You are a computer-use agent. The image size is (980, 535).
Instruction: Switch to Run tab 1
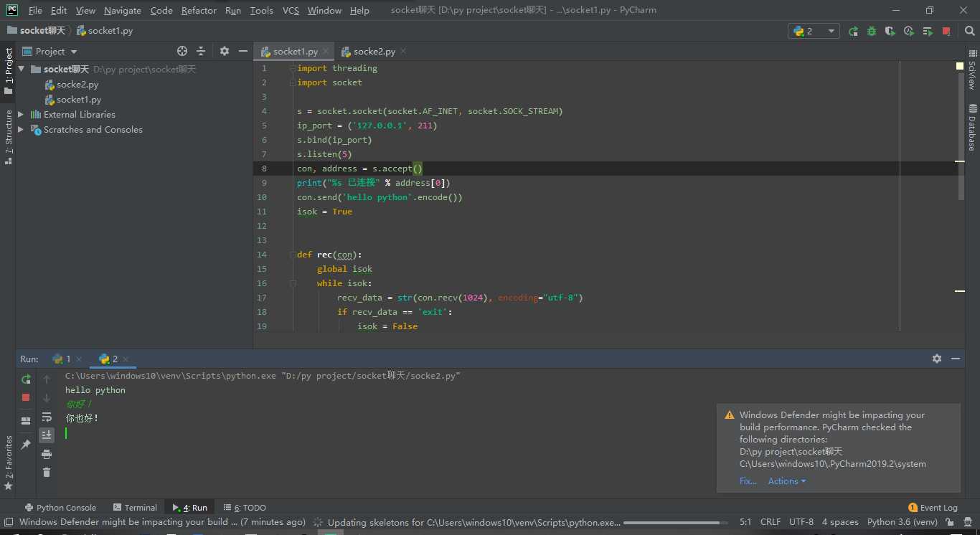tap(62, 359)
